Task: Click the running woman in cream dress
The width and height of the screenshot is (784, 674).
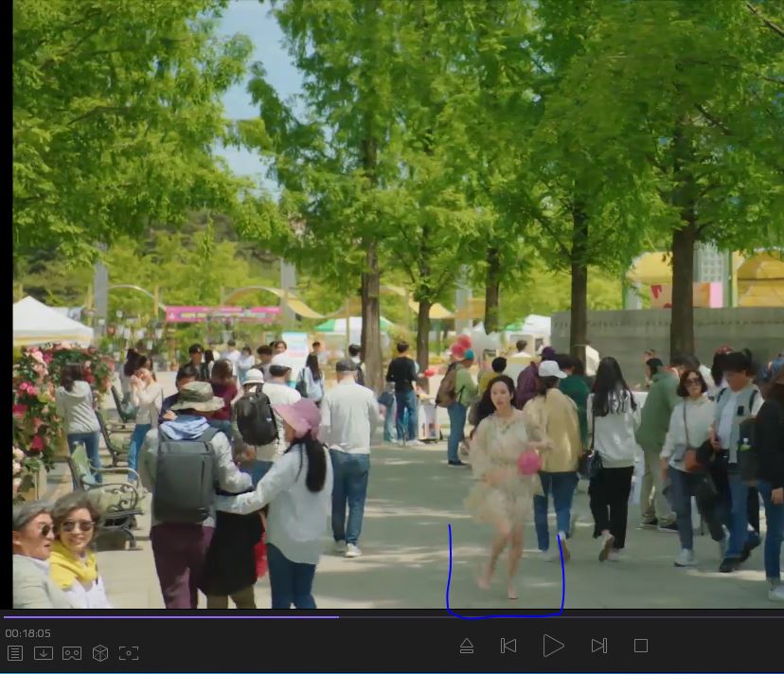Action: (503, 473)
